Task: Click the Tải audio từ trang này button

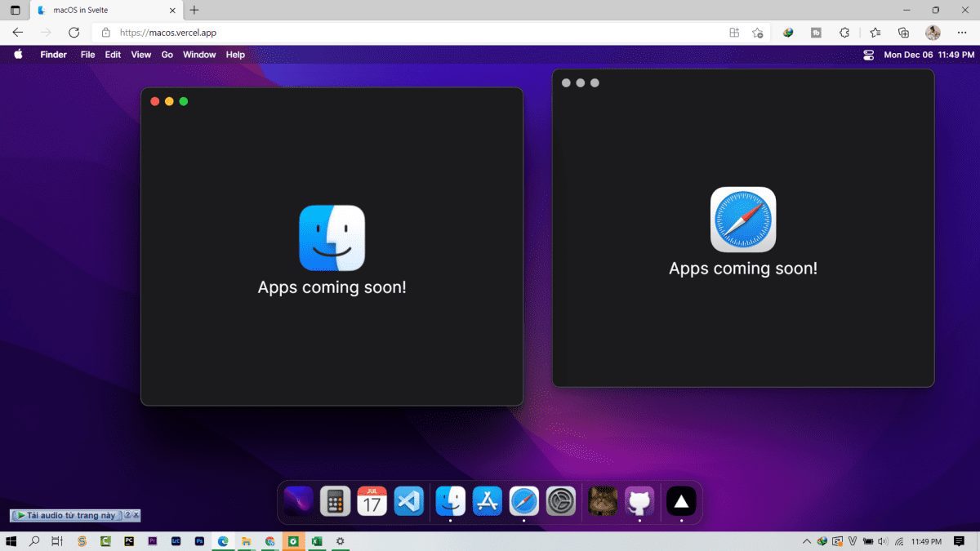Action: [68, 515]
